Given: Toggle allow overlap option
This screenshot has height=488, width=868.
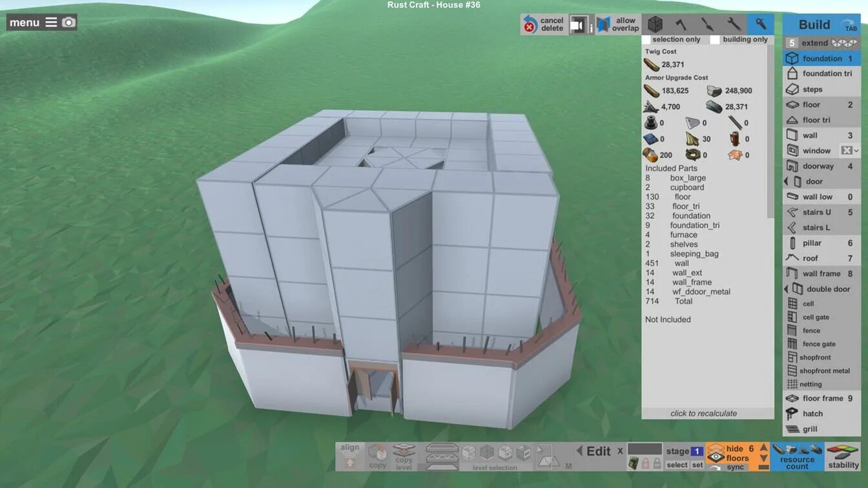Looking at the screenshot, I should point(618,25).
